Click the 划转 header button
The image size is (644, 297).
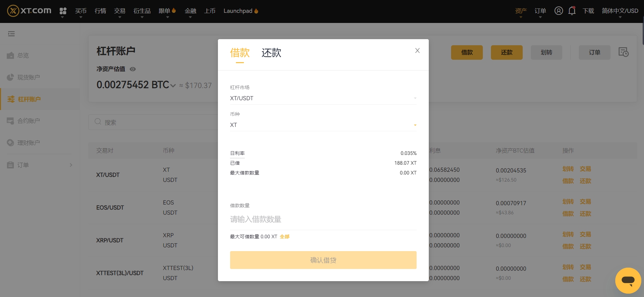click(546, 52)
